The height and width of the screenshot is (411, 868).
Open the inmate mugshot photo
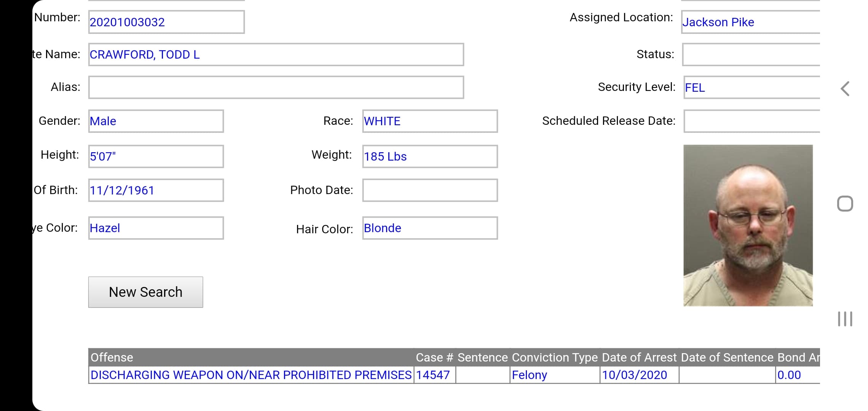point(748,225)
